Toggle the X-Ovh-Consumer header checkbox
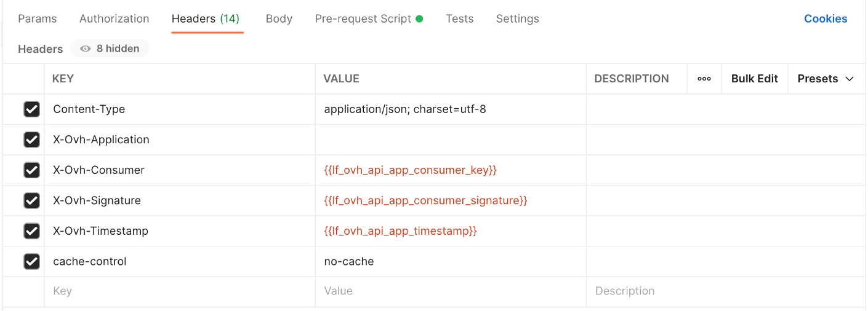 coord(31,170)
